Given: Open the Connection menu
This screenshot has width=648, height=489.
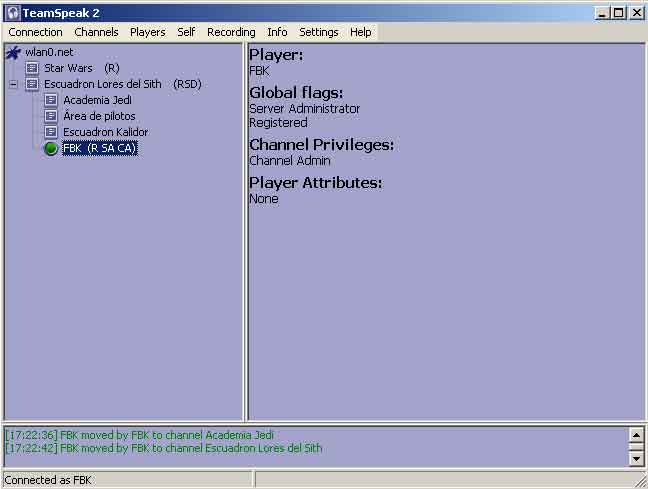Looking at the screenshot, I should pos(35,32).
